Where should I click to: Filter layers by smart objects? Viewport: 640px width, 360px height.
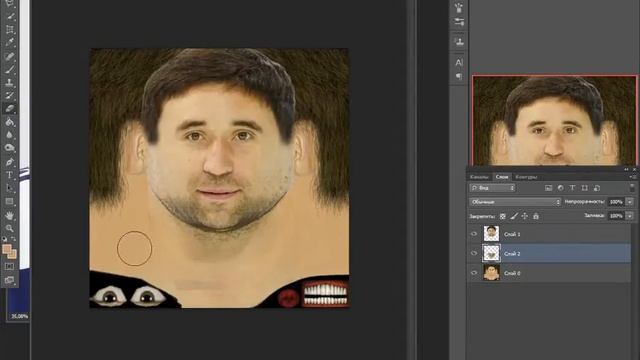(x=597, y=188)
